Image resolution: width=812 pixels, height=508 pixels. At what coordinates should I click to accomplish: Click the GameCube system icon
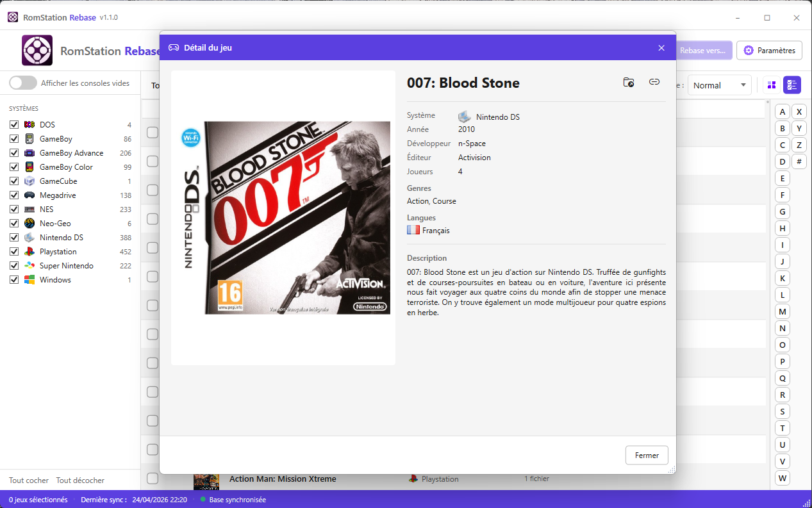tap(29, 181)
